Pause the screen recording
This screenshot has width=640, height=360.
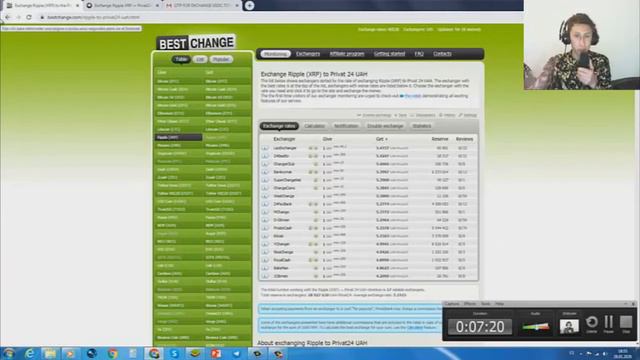coord(609,324)
